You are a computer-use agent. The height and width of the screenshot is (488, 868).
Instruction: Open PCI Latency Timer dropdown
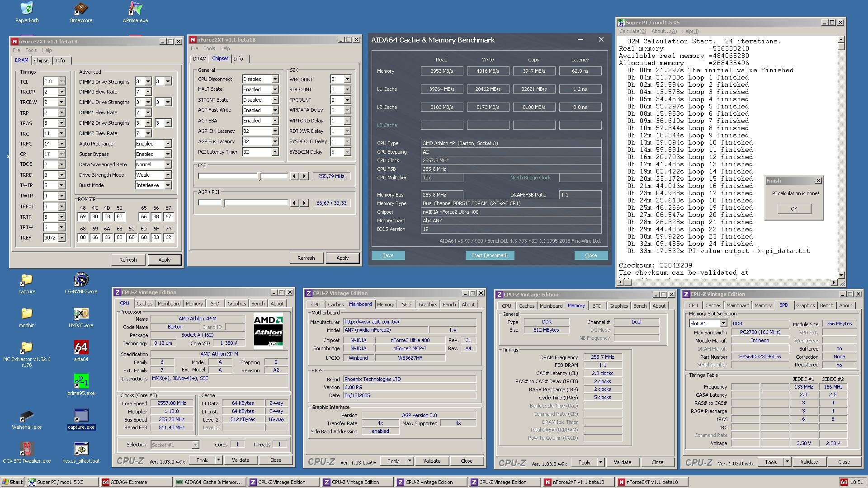(x=274, y=152)
